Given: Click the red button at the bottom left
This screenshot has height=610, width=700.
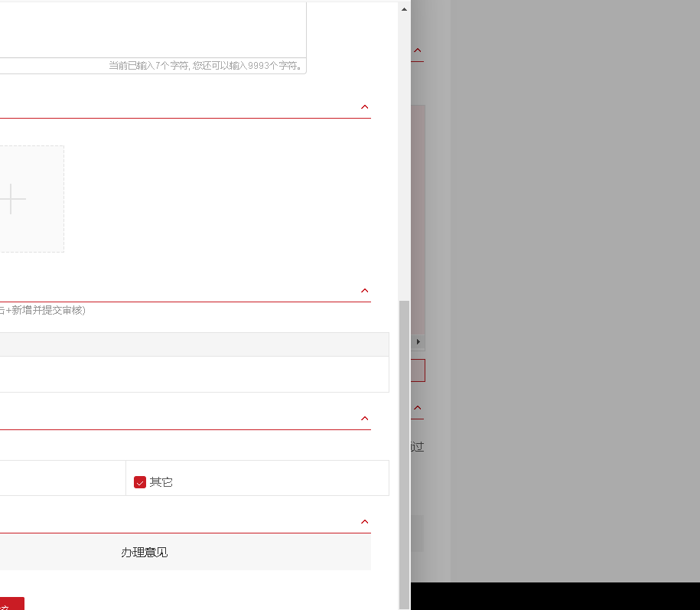Looking at the screenshot, I should [x=11, y=604].
